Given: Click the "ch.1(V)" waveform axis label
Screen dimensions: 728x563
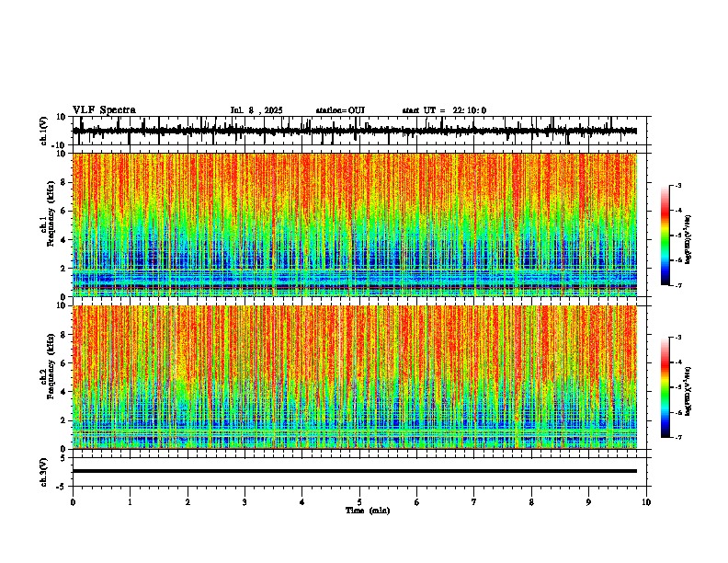Looking at the screenshot, I should click(44, 131).
